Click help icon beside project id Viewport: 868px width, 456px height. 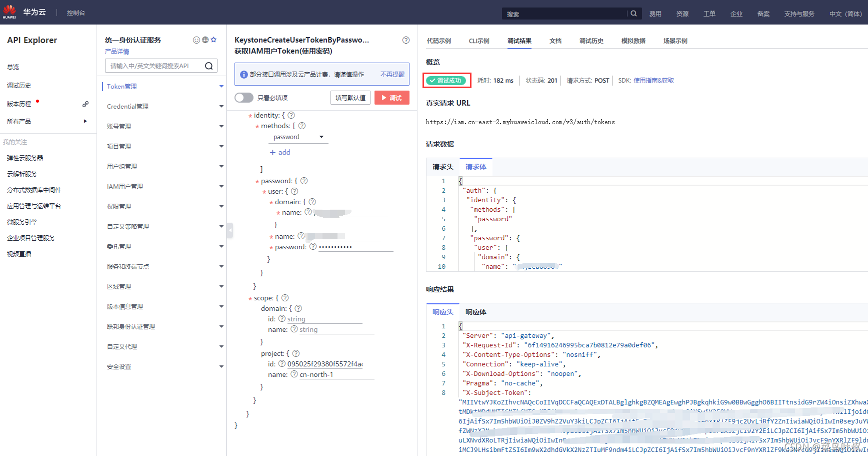[282, 363]
